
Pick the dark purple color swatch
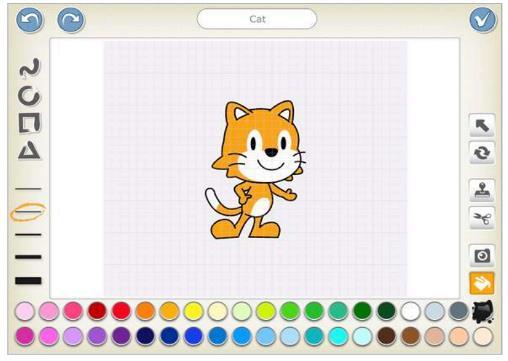121,336
